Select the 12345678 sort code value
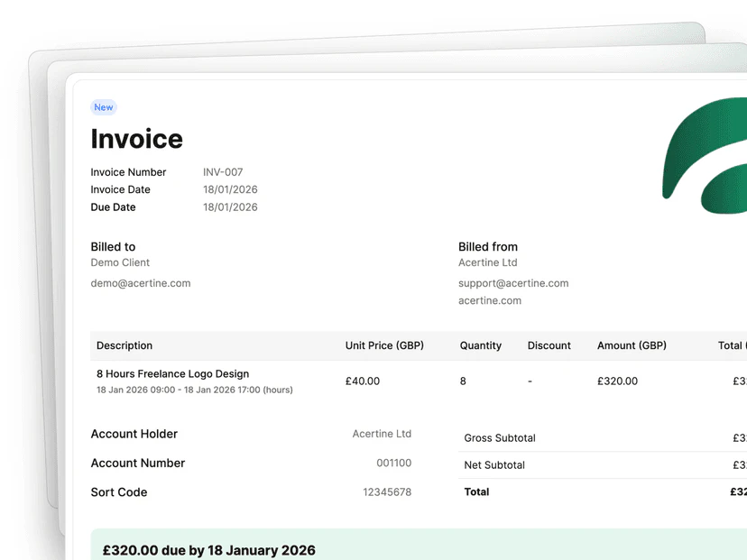The image size is (747, 560). (387, 492)
